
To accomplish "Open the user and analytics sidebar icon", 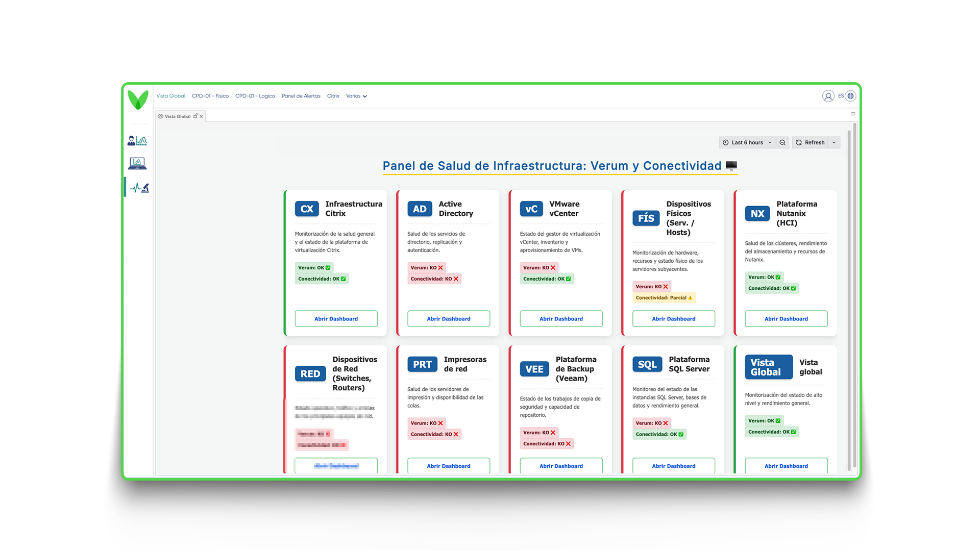I will (137, 140).
